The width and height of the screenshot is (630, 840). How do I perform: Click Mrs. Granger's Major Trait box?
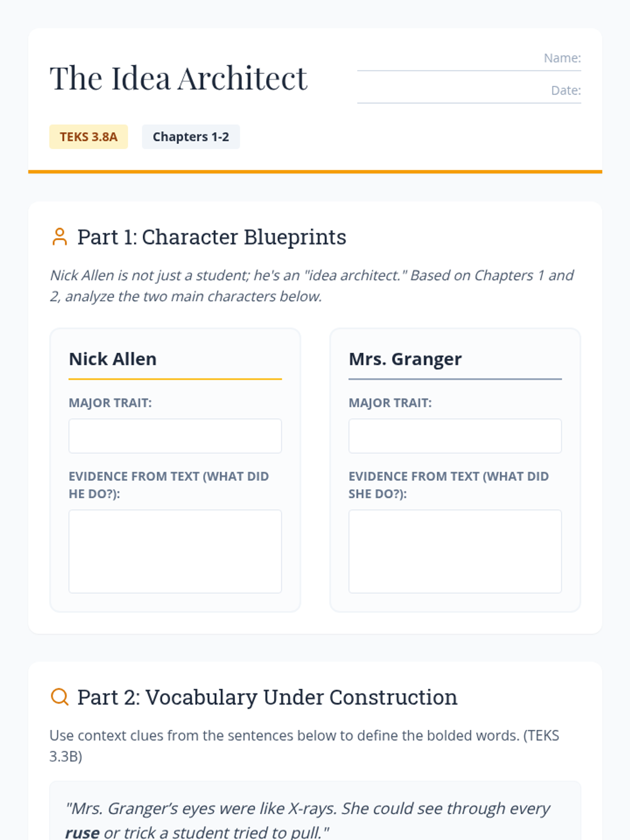[455, 436]
